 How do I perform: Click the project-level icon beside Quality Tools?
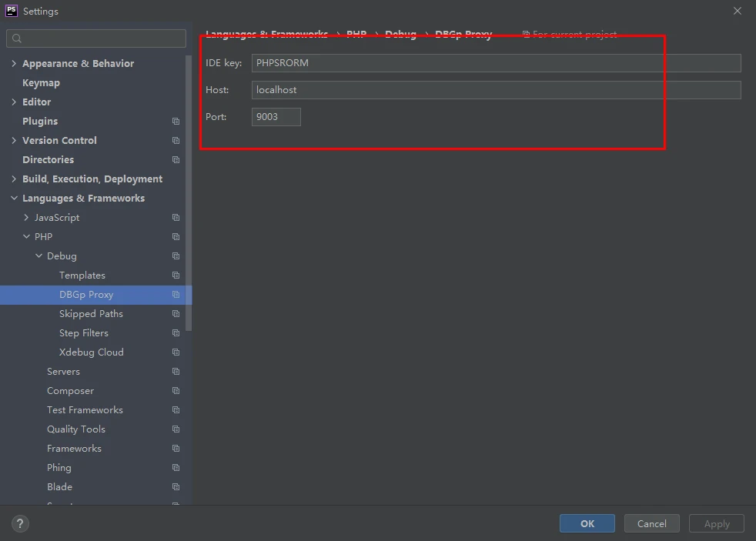pyautogui.click(x=176, y=429)
